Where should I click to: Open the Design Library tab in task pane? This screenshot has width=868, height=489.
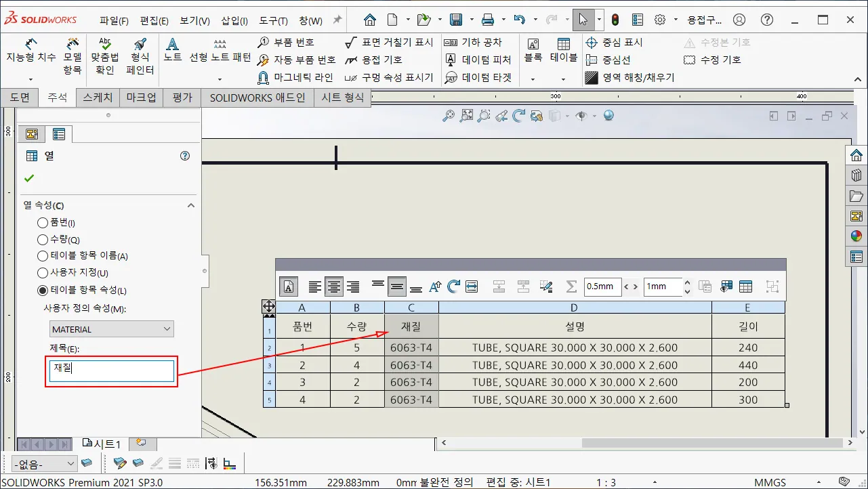[x=856, y=175]
